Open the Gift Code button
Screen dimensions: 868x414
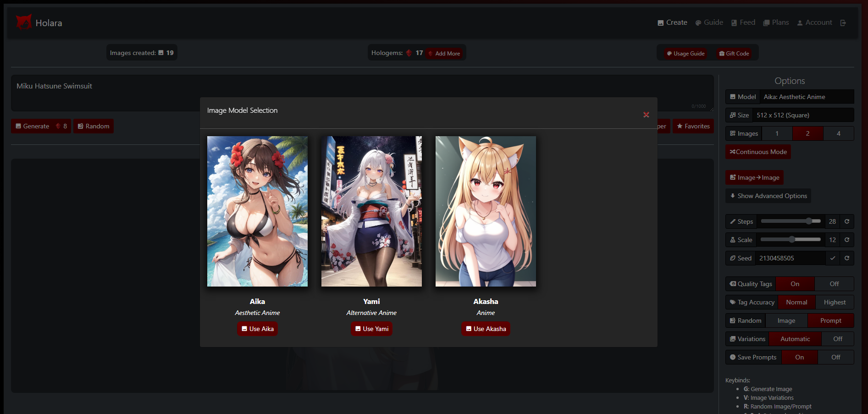pos(734,54)
